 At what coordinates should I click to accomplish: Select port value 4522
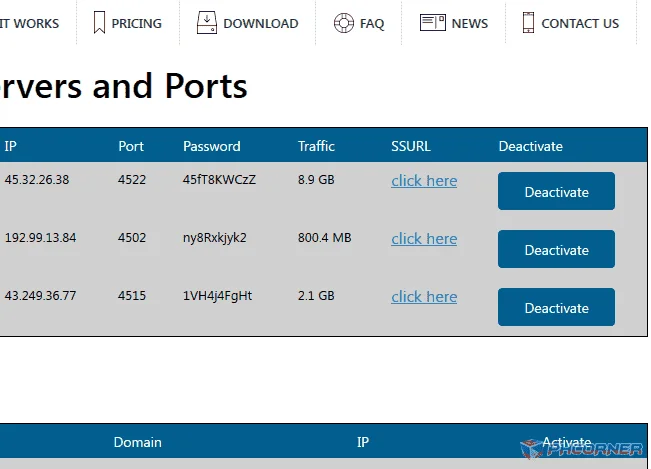tap(132, 180)
